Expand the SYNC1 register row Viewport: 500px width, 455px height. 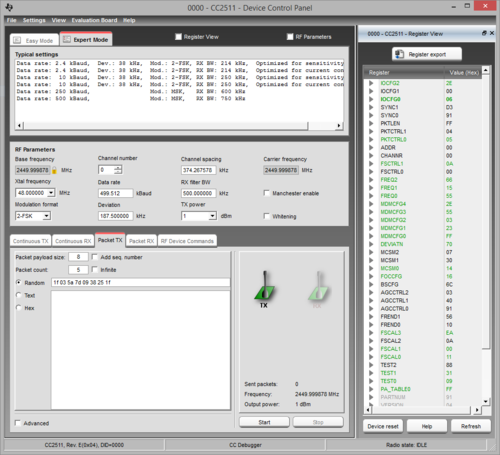point(371,107)
